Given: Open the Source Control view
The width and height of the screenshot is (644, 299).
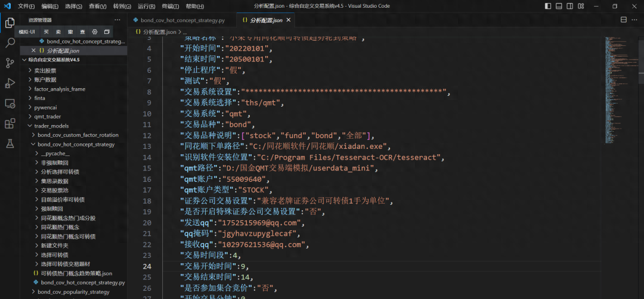Looking at the screenshot, I should pyautogui.click(x=10, y=63).
